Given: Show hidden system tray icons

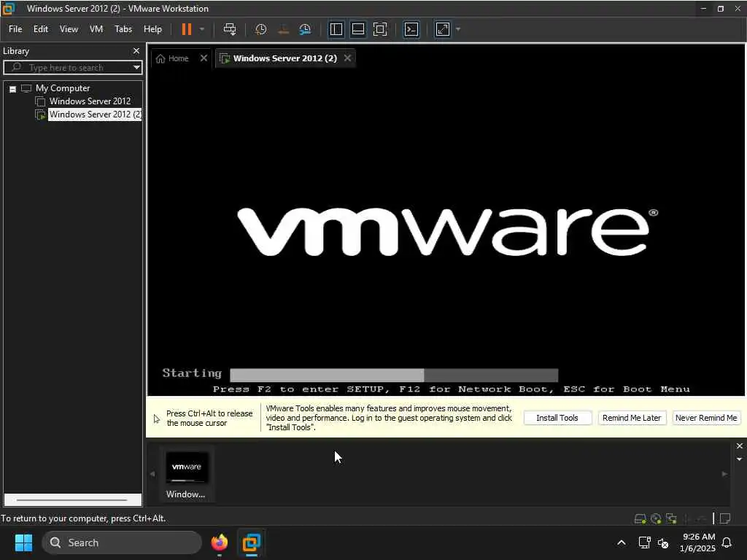Looking at the screenshot, I should tap(622, 542).
